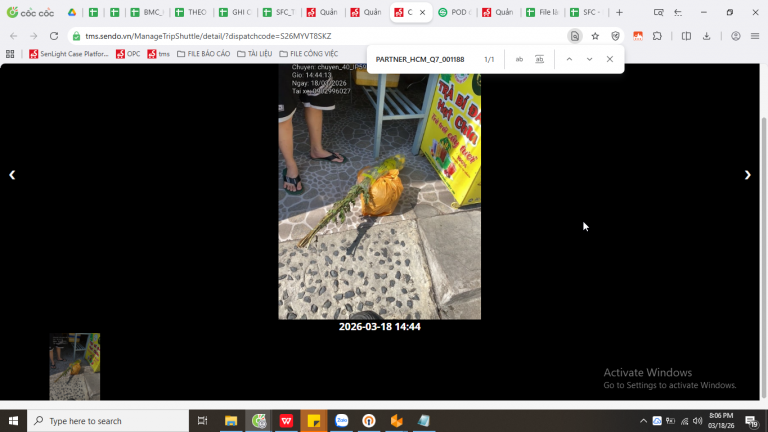Screen dimensions: 768x432
Task: Open the tab search icon in title bar
Action: point(658,12)
